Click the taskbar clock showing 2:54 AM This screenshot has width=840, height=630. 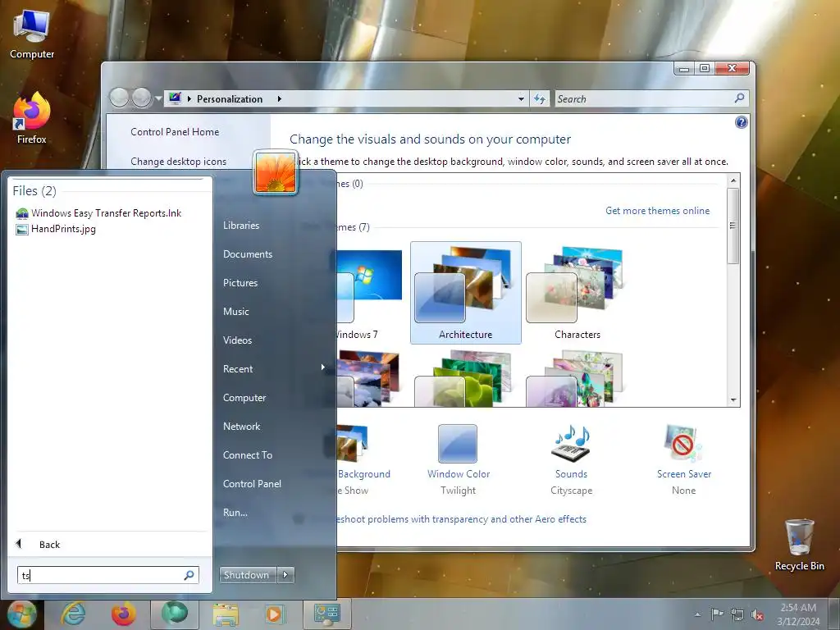tap(798, 614)
